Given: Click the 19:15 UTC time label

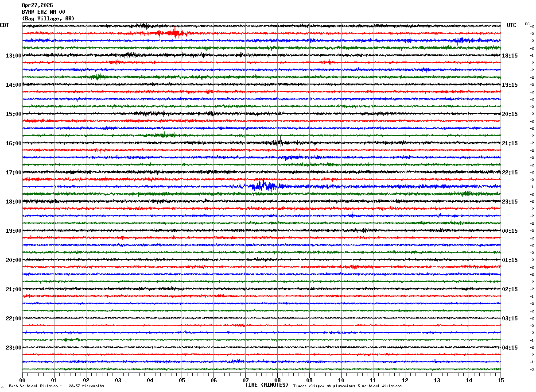Looking at the screenshot, I should [510, 85].
